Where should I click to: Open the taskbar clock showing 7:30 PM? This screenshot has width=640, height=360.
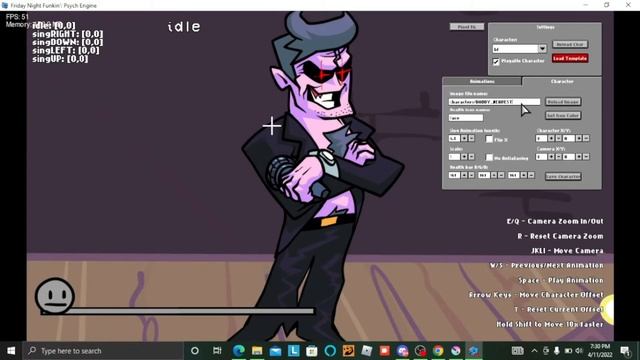click(x=600, y=351)
